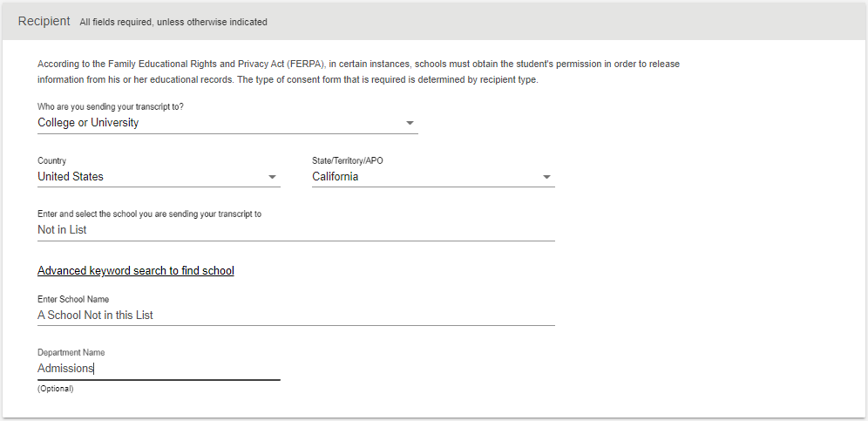Open the recipient type dropdown arrow
Image resolution: width=868 pixels, height=421 pixels.
(410, 123)
